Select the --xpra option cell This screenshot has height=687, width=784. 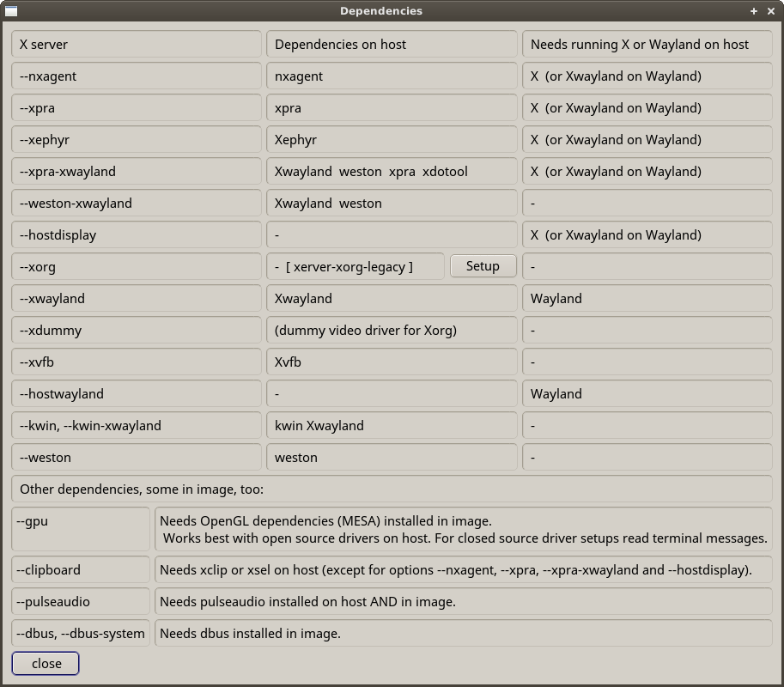pos(137,108)
